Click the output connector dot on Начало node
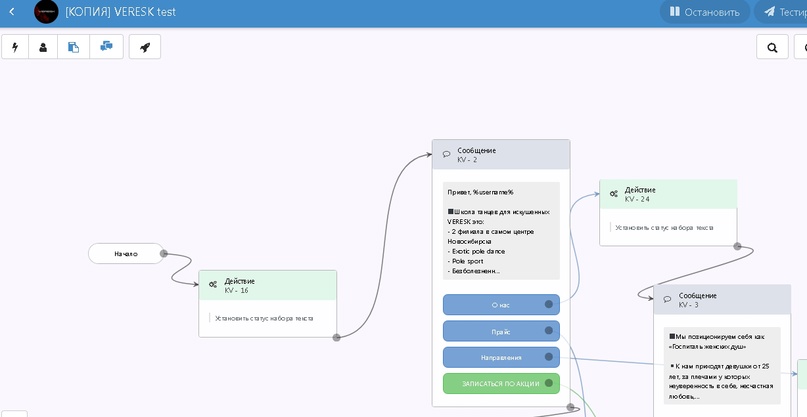 (164, 254)
